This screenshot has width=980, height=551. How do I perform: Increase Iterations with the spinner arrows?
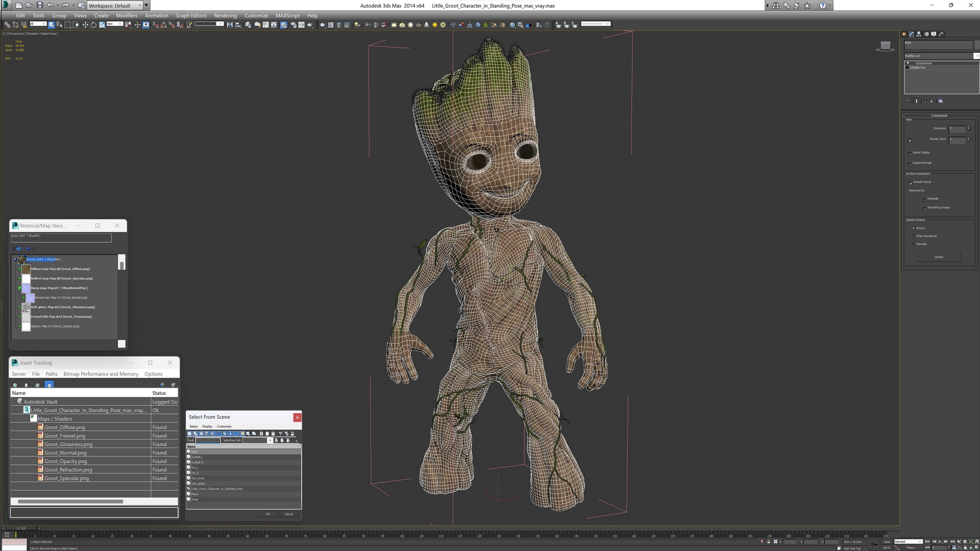[969, 128]
